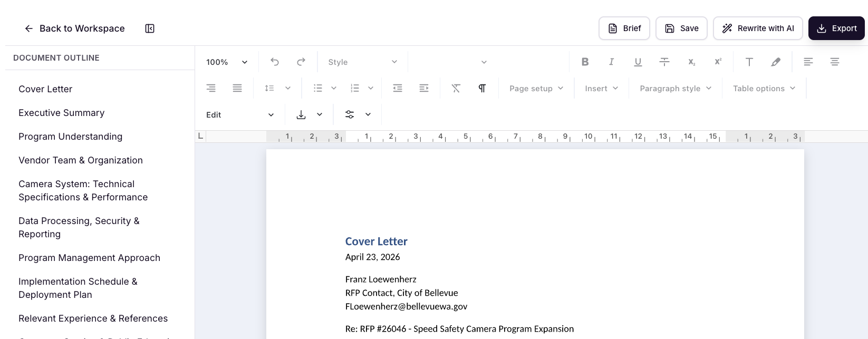The width and height of the screenshot is (868, 339).
Task: Apply strikethrough formatting
Action: pos(664,62)
